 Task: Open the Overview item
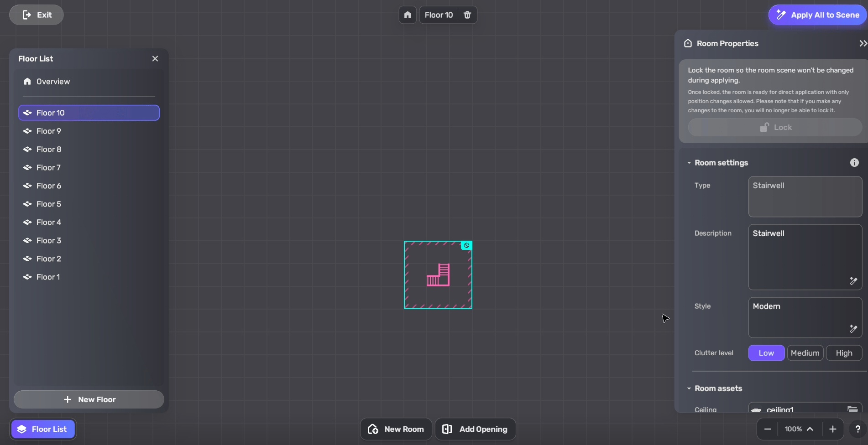[53, 82]
